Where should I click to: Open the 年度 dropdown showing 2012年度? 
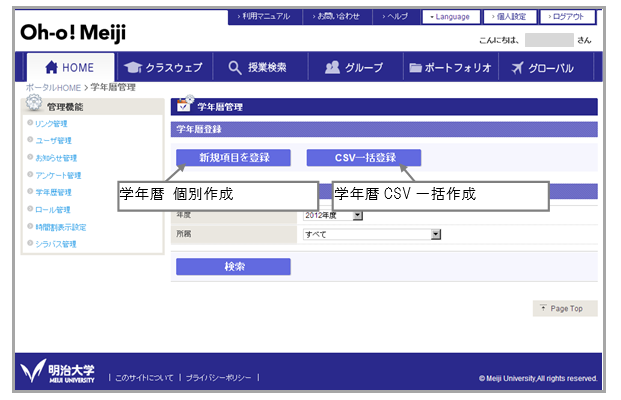coord(333,215)
